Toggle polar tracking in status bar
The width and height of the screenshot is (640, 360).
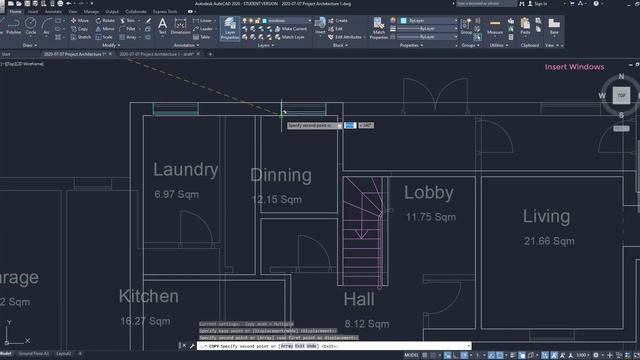click(464, 356)
